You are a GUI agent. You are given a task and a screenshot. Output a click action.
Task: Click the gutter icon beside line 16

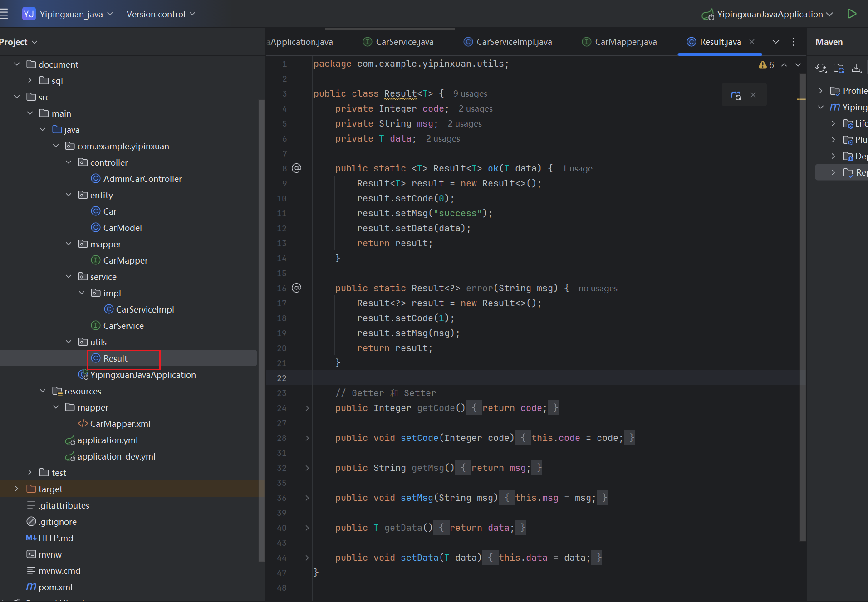[x=296, y=288]
